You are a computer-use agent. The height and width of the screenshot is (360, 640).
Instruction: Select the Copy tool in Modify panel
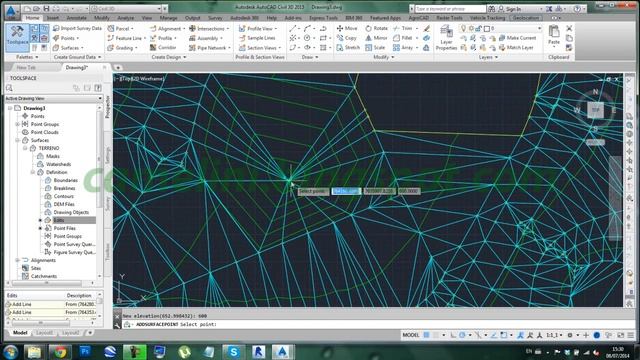[x=347, y=38]
